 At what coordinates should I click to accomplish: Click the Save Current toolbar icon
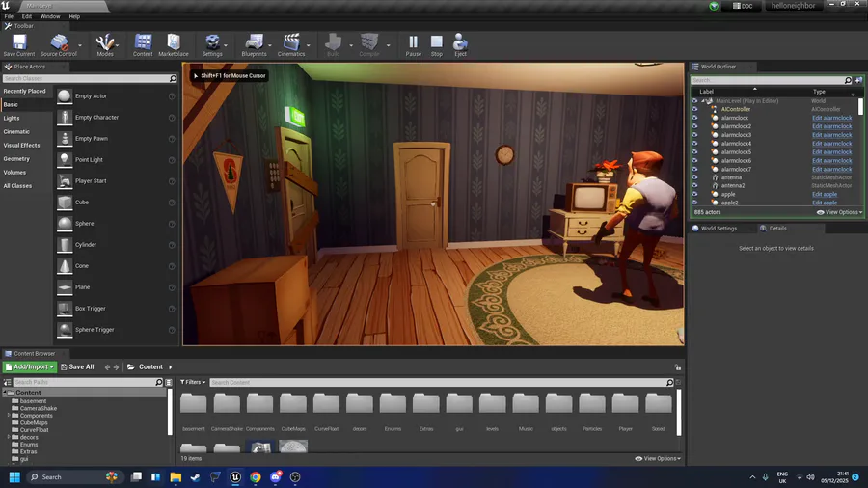[19, 44]
